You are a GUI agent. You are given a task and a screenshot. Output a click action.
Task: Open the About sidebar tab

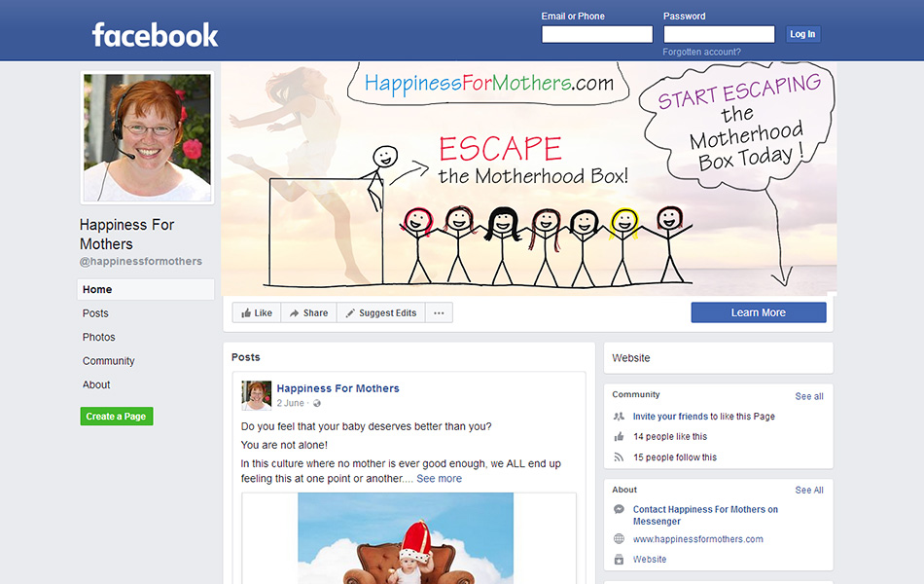pos(96,384)
